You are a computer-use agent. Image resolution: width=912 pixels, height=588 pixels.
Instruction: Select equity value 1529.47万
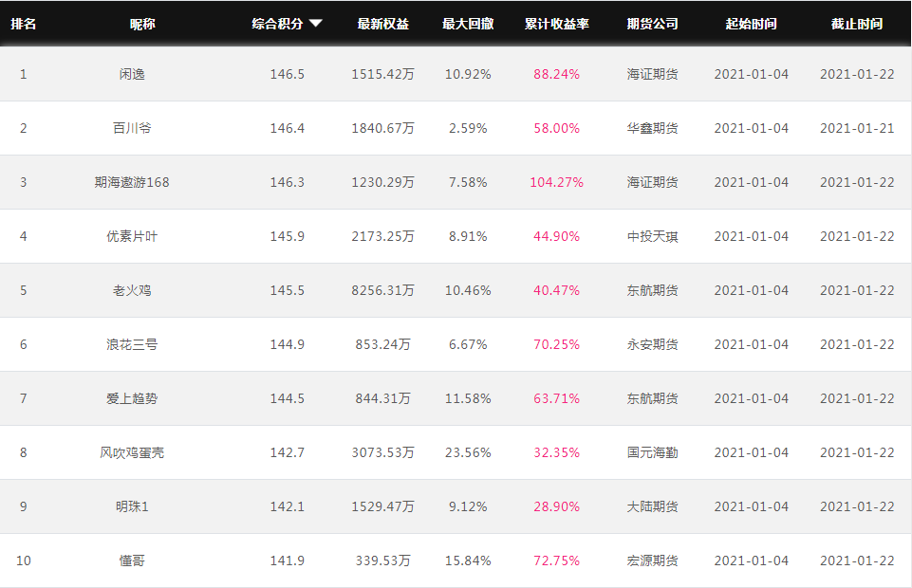(x=382, y=506)
